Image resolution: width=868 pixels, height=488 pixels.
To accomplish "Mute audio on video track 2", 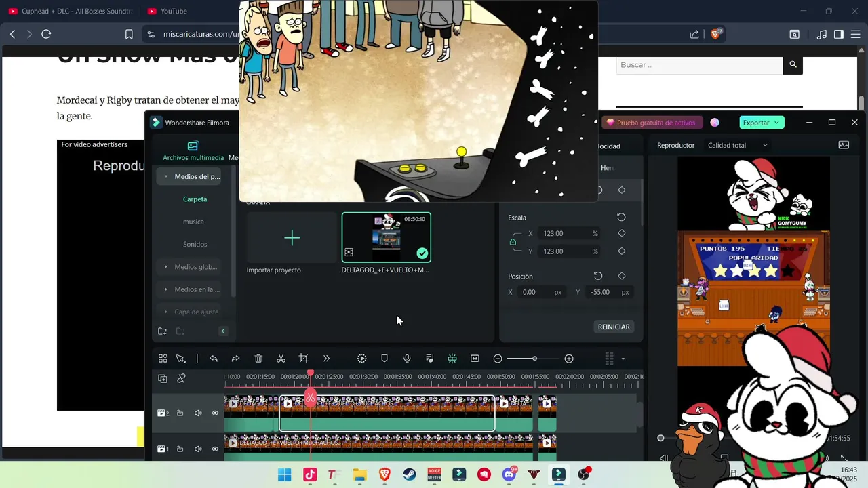I will (x=198, y=413).
